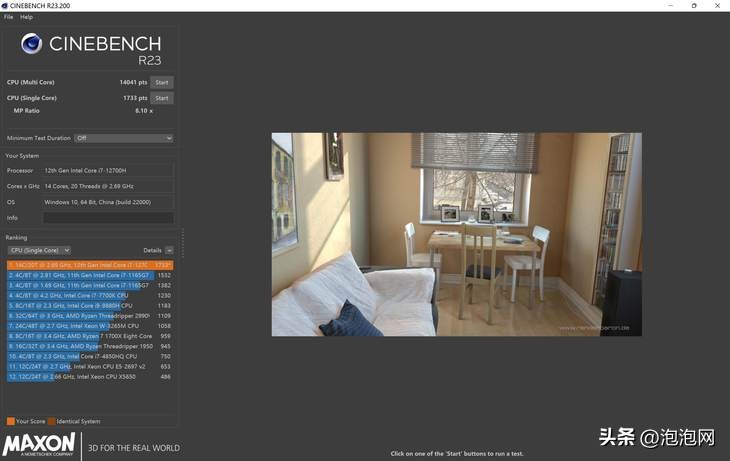730x461 pixels.
Task: Click the Processor field showing 12th Gen i7-12700H
Action: pos(108,171)
